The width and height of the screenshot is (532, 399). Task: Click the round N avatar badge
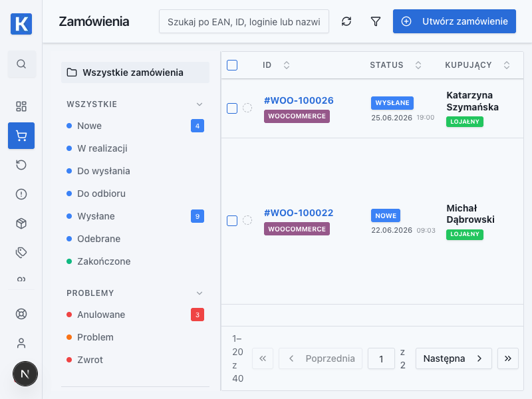click(25, 374)
